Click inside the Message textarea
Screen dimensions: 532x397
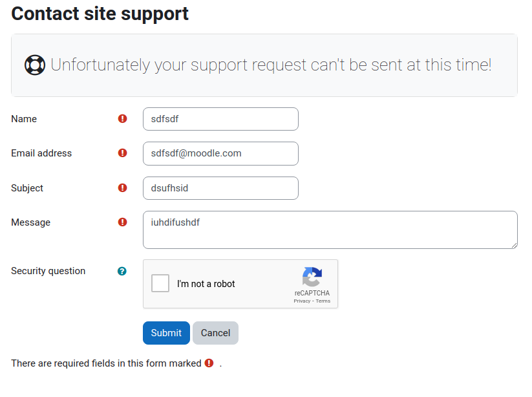coord(330,230)
